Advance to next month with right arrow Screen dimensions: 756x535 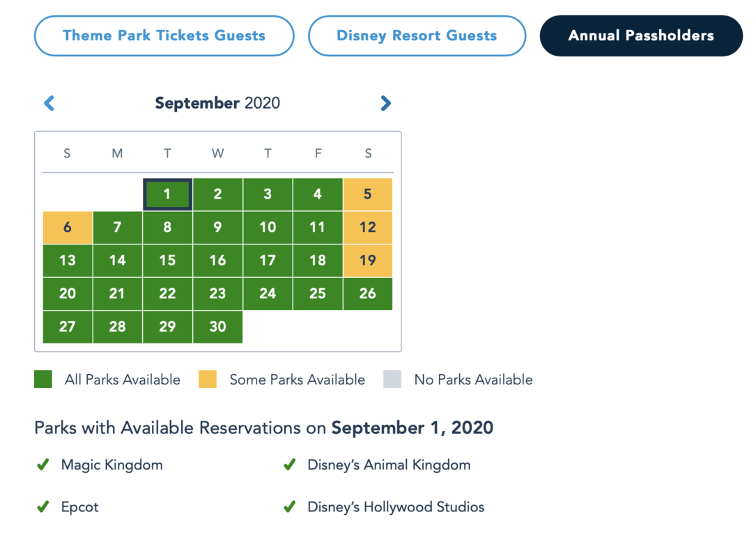coord(385,103)
